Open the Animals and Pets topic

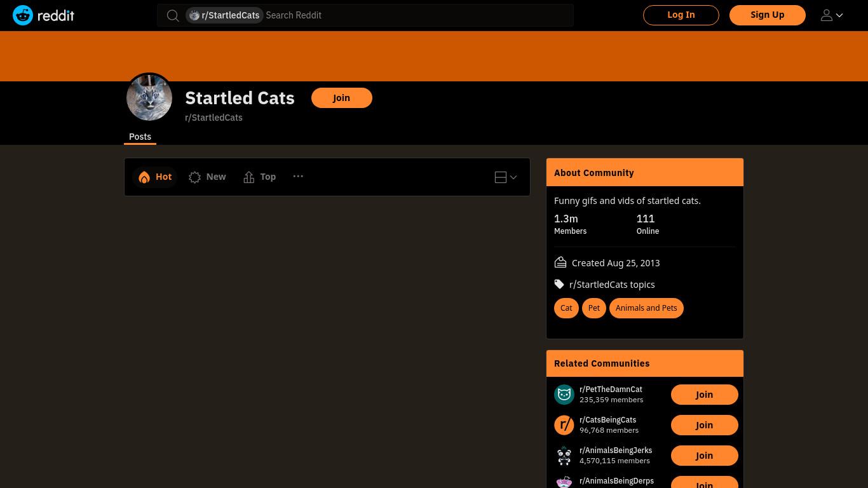646,308
